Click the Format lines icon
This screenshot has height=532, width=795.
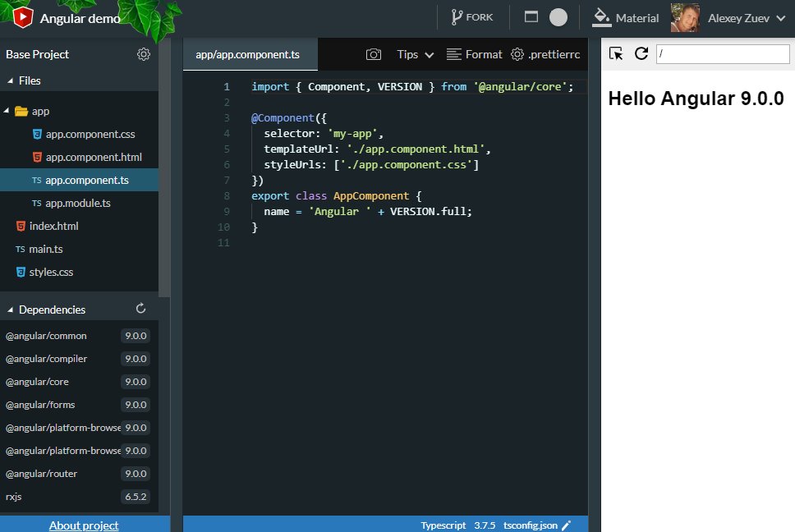coord(454,54)
